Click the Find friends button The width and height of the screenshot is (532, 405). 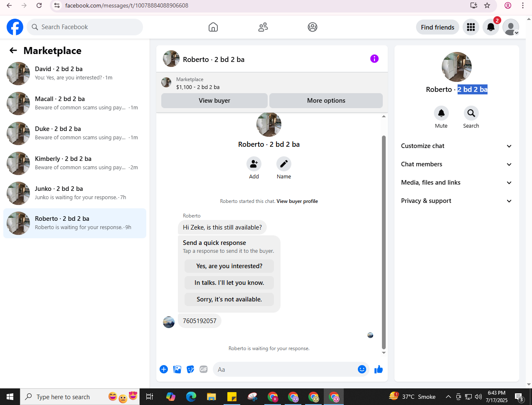(438, 27)
